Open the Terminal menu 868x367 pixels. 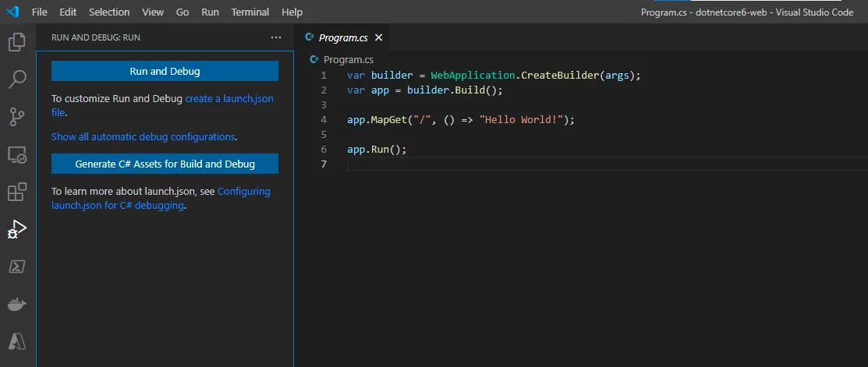250,12
